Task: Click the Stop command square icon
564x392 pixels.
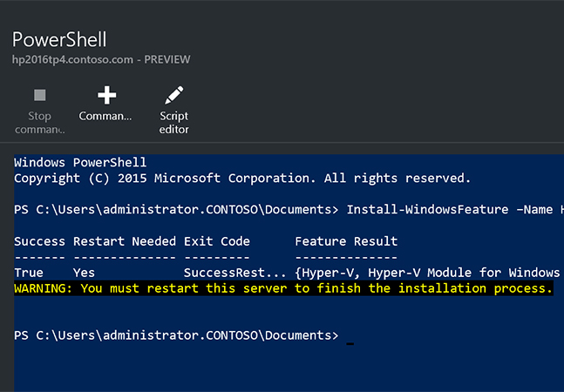Action: [40, 95]
